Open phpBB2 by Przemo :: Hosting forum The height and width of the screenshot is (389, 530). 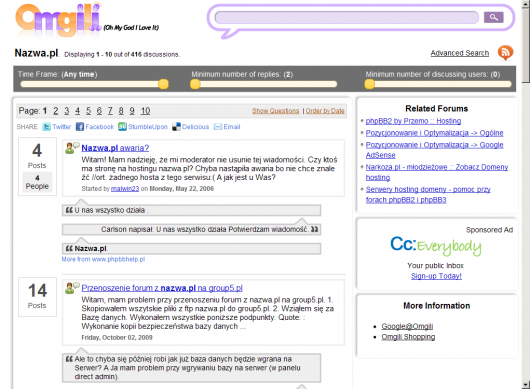(413, 121)
